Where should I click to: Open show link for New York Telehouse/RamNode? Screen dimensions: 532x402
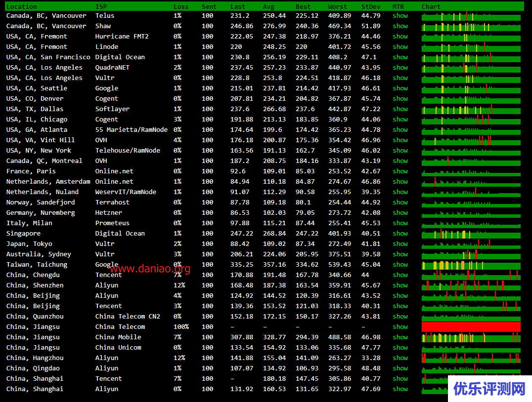[x=400, y=151]
